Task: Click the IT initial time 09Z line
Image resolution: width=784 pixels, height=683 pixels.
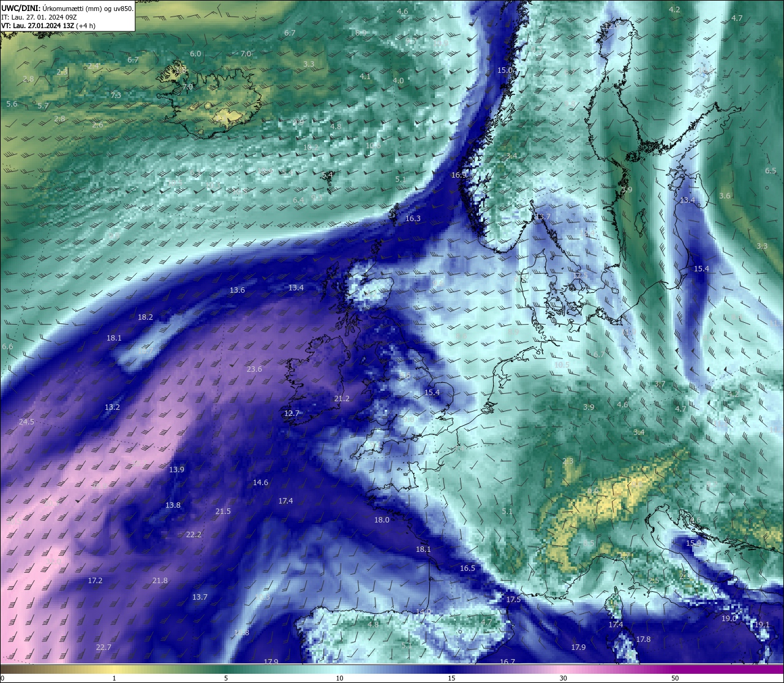Action: point(39,17)
